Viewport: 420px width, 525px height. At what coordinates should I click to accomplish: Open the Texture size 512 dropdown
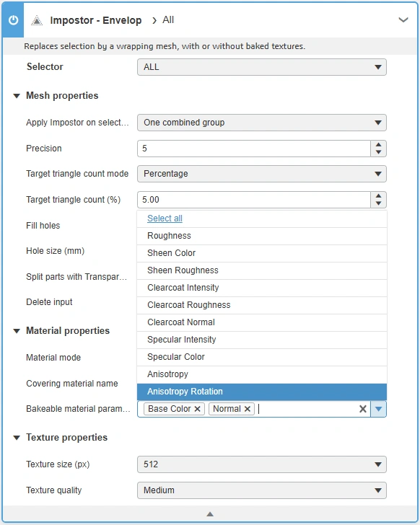[x=261, y=464]
